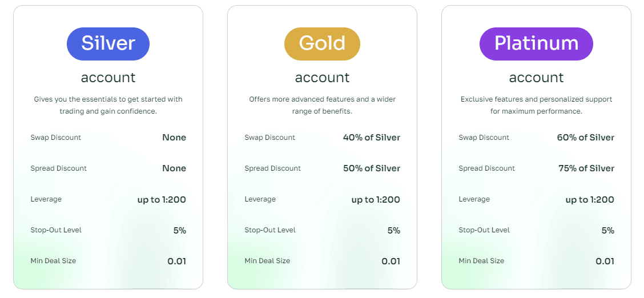Choose the purple Platinum account badge
644x298 pixels.
click(x=536, y=43)
